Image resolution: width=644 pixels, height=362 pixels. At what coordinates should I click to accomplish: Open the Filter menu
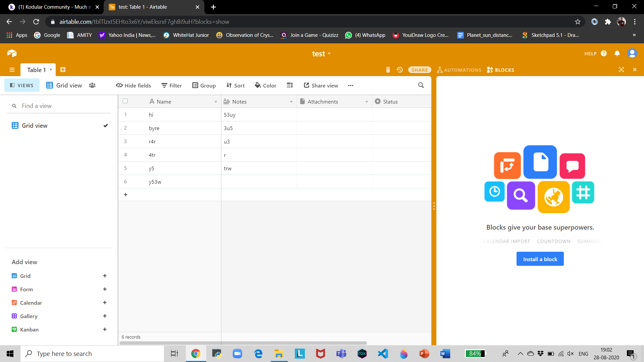(x=171, y=85)
